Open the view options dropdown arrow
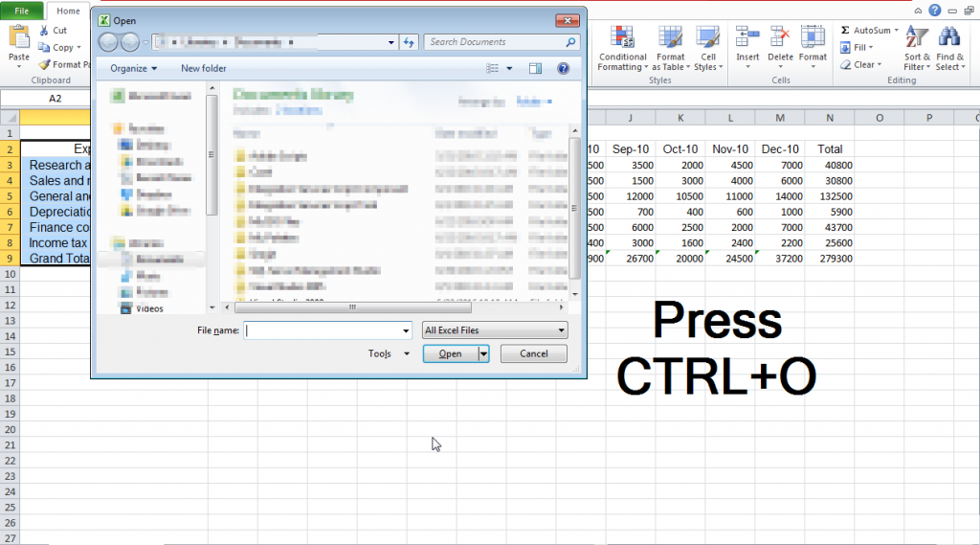980x545 pixels. [509, 68]
